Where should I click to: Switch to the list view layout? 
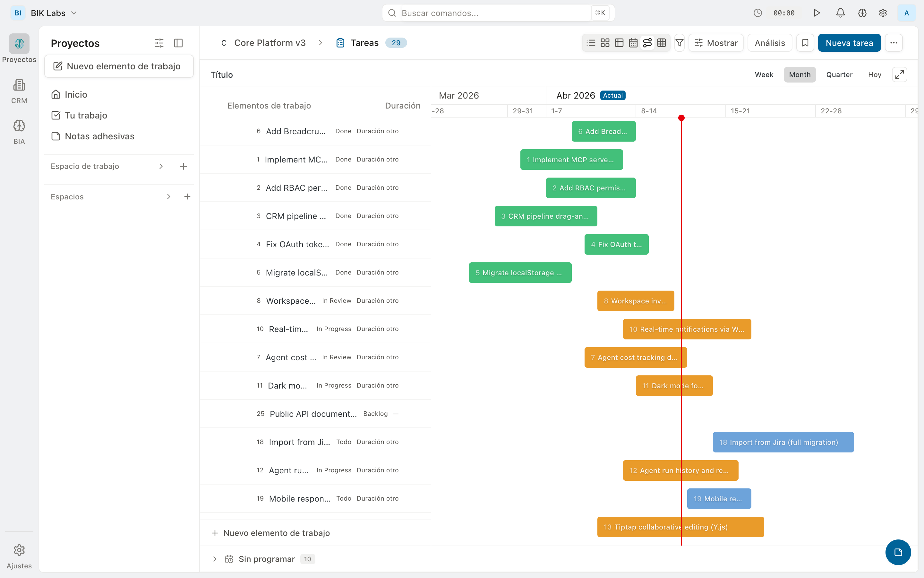[591, 43]
